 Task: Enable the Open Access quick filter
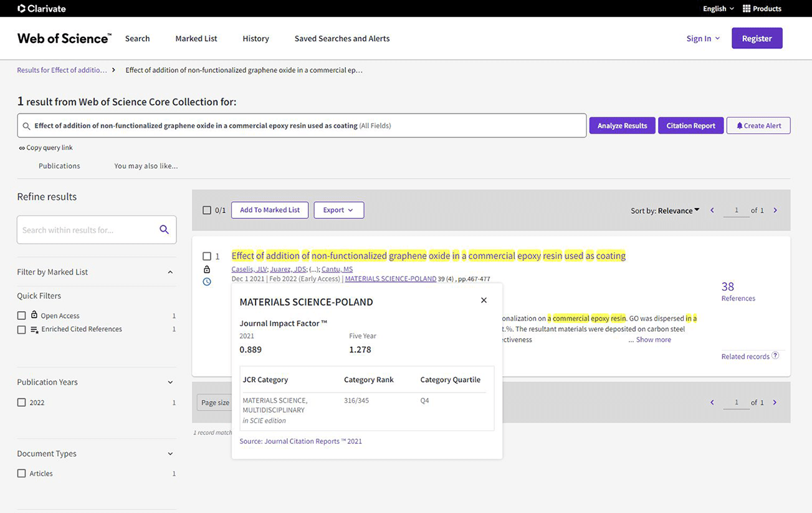22,316
